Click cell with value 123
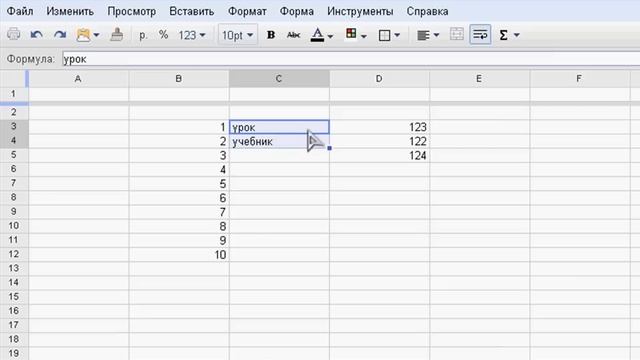 coord(379,127)
